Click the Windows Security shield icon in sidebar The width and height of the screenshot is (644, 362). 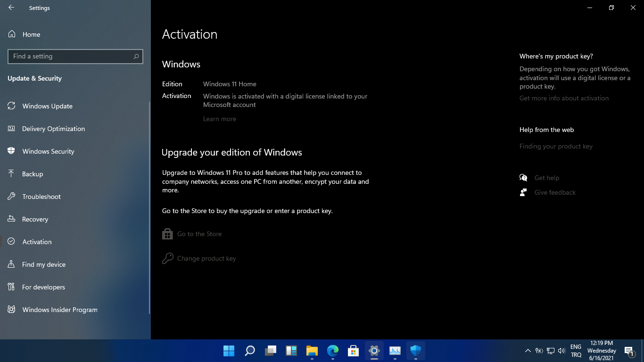tap(11, 151)
